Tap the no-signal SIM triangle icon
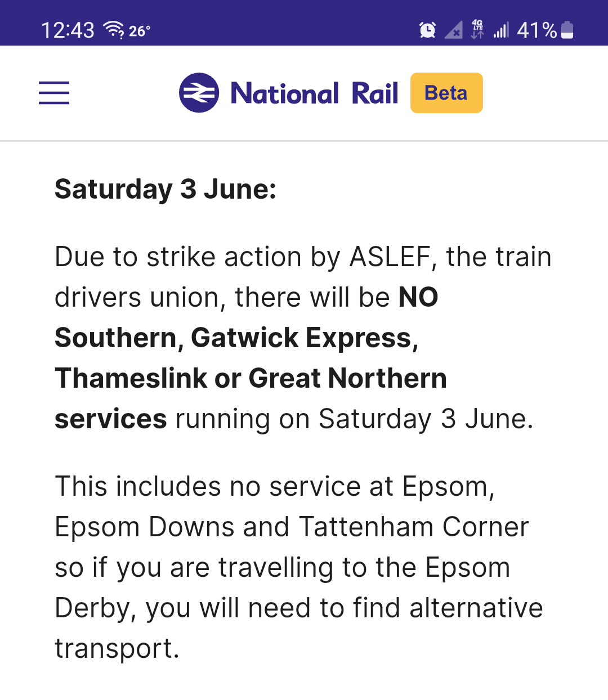 click(x=454, y=30)
